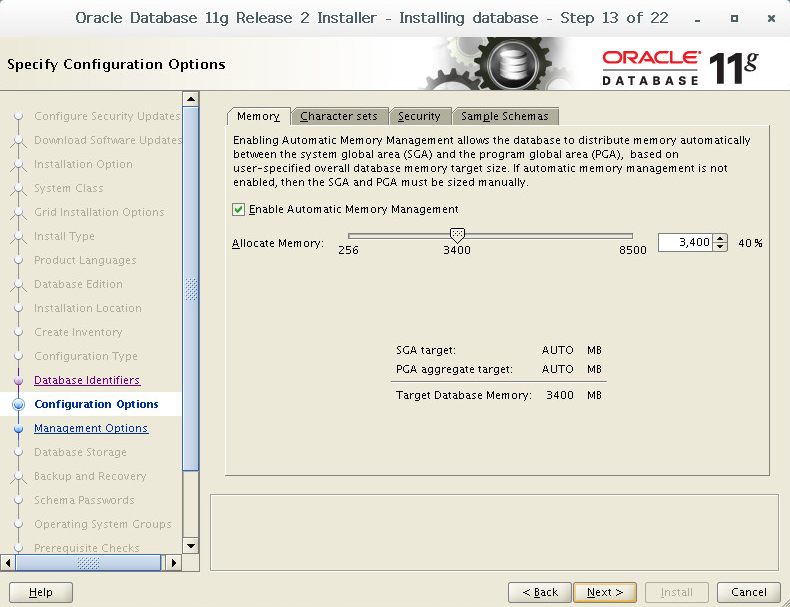
Task: Click the 'Prerequisite Checks' step text
Action: [87, 548]
